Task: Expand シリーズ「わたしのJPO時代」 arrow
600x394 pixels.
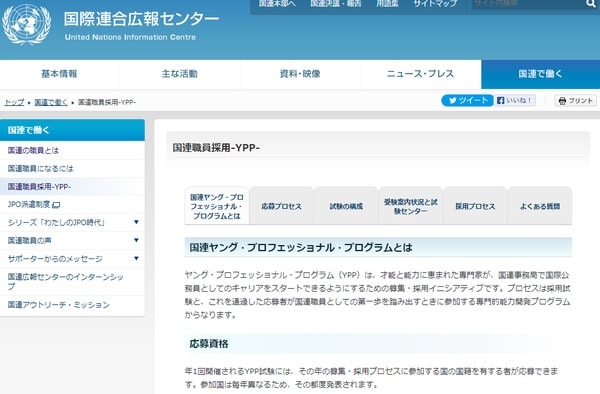Action: (136, 222)
